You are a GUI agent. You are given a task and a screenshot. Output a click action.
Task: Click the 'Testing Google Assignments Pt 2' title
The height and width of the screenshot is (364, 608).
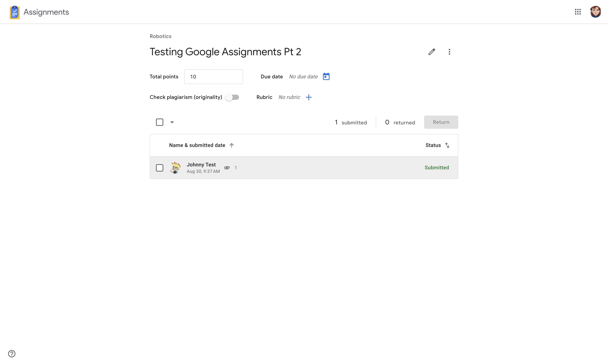point(225,52)
